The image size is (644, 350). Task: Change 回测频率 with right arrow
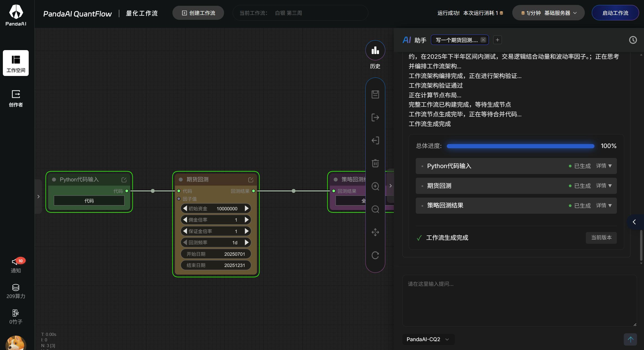246,242
